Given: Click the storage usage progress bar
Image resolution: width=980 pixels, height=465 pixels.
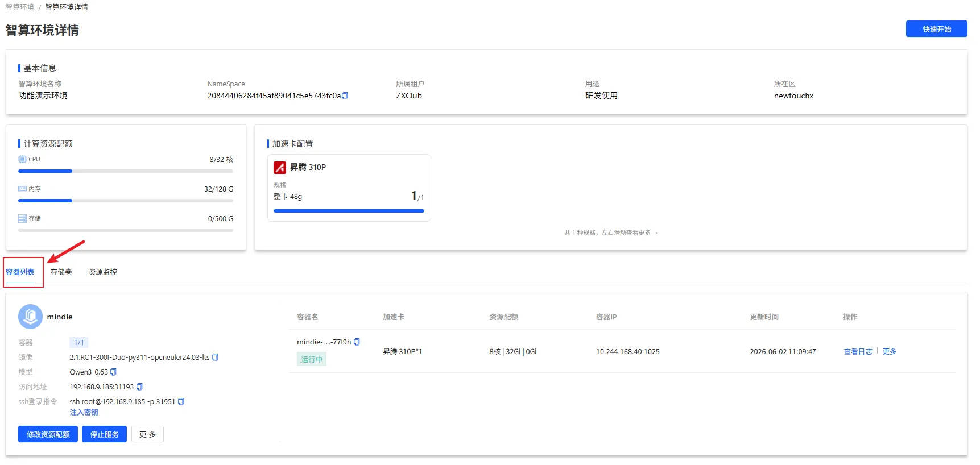Looking at the screenshot, I should (126, 230).
